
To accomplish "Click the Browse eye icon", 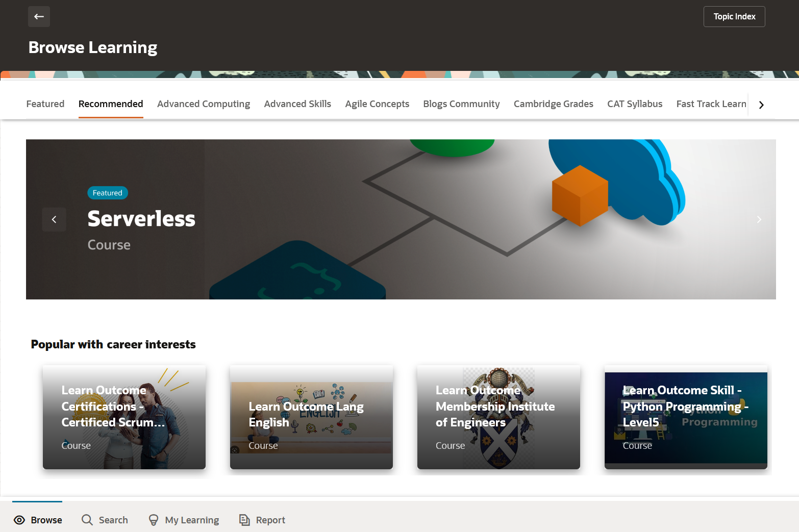I will tap(19, 520).
